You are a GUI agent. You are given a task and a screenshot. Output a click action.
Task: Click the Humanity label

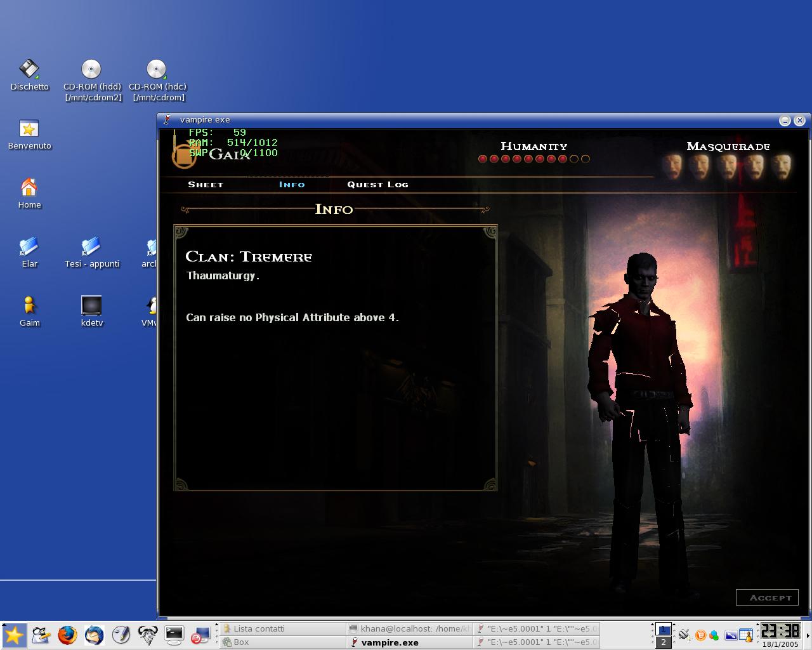click(534, 146)
